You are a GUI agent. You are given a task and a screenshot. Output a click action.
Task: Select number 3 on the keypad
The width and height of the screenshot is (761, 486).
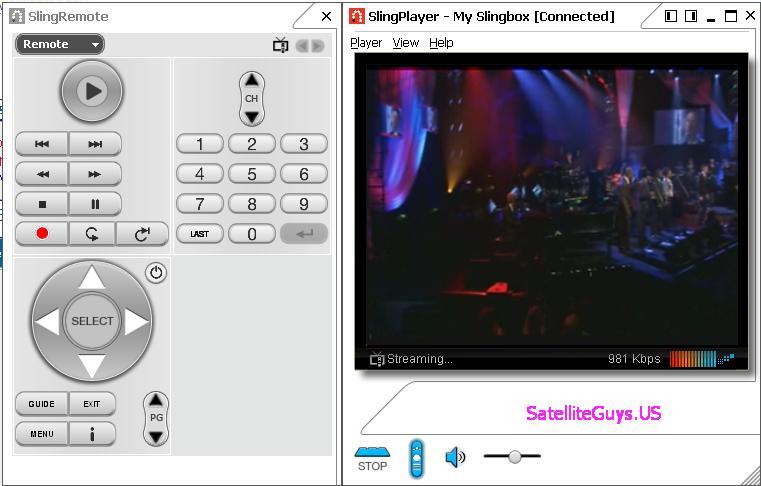[x=304, y=144]
